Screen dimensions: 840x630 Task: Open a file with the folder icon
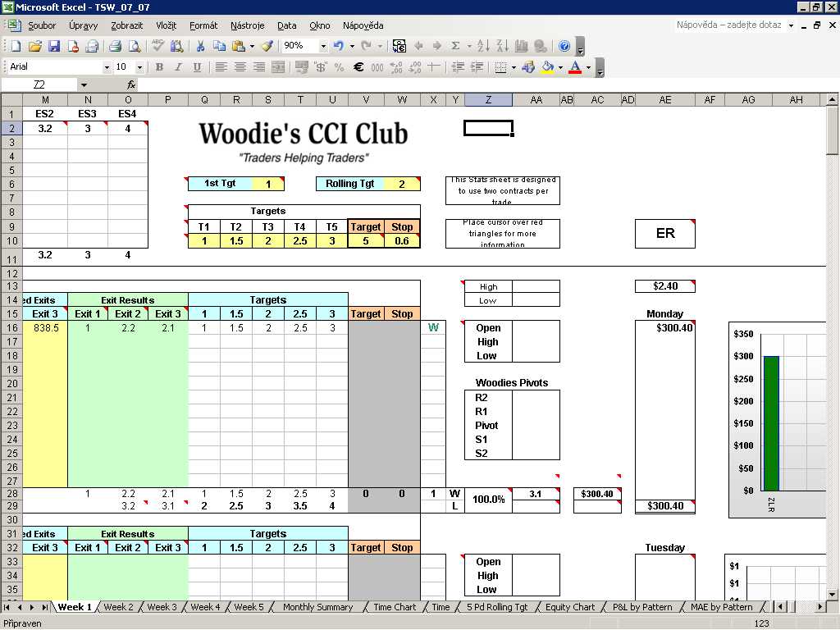(34, 46)
